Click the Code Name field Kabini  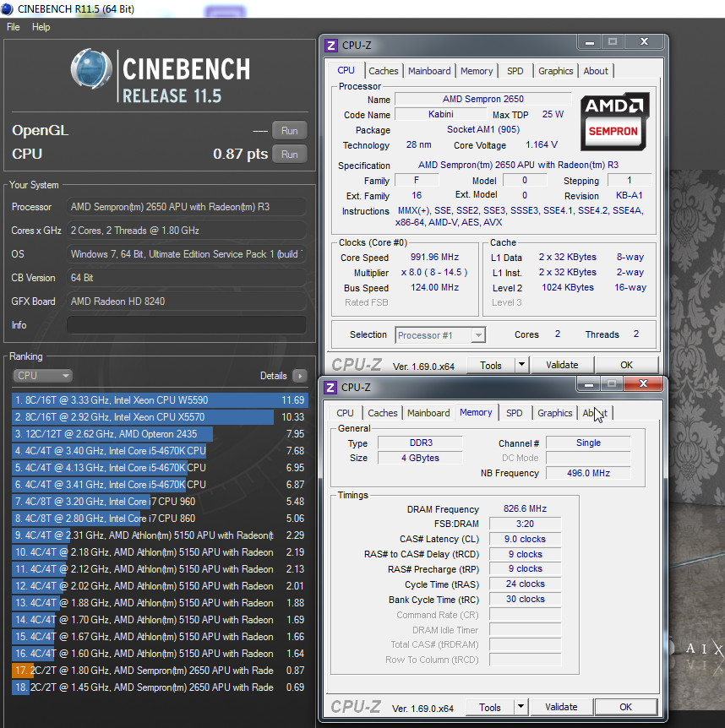[440, 114]
